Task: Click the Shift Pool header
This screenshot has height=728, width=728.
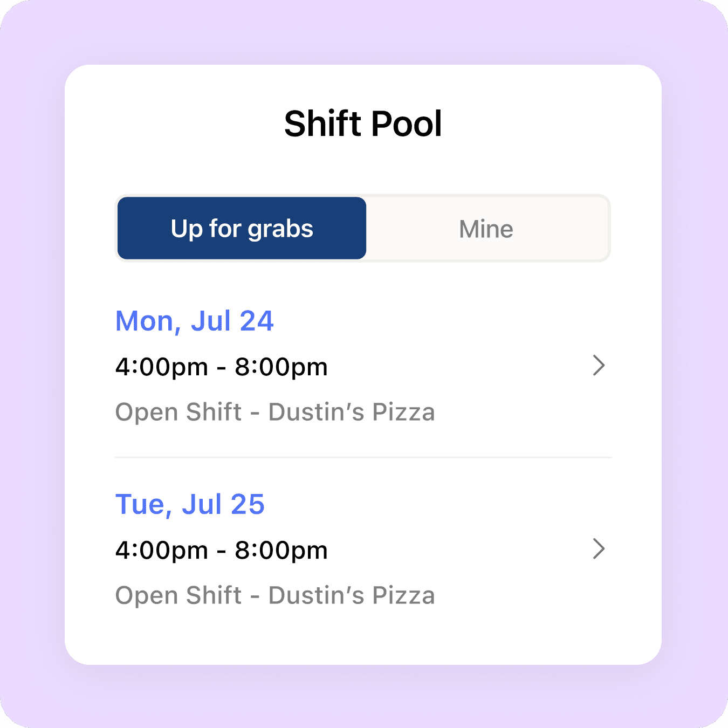Action: [x=363, y=123]
